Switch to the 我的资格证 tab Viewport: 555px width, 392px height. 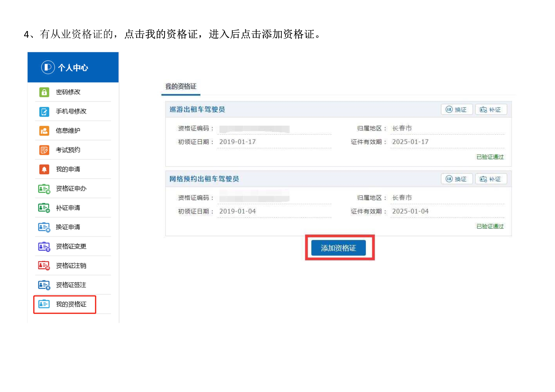tap(181, 86)
